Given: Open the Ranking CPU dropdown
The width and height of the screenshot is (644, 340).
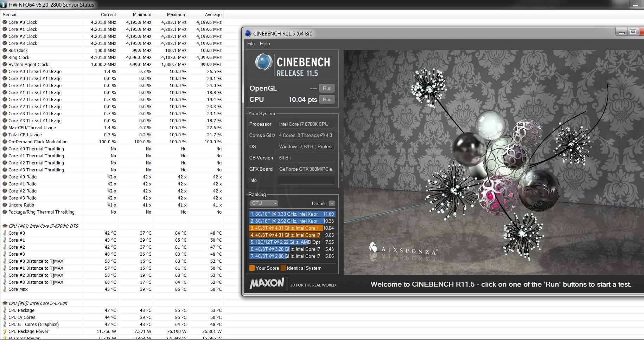Looking at the screenshot, I should pyautogui.click(x=264, y=203).
